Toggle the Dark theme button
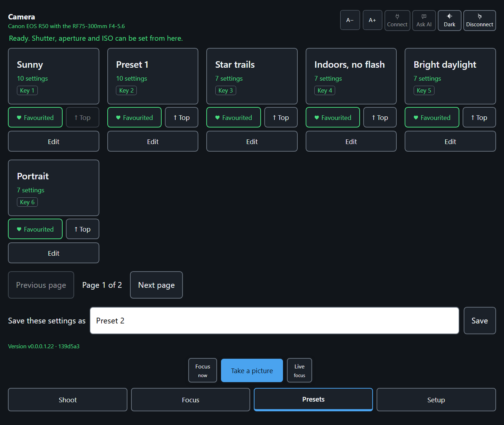 click(x=449, y=21)
